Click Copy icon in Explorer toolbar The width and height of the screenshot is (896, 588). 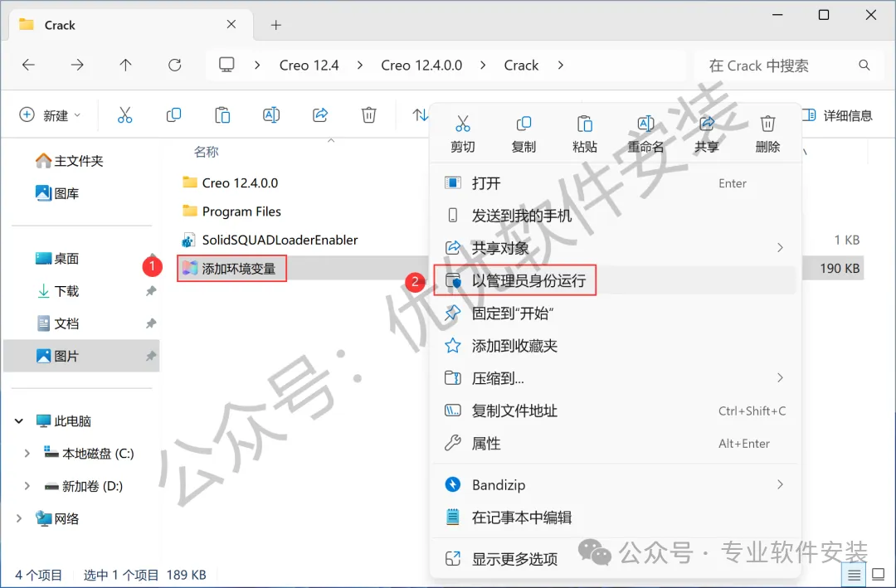pos(173,114)
